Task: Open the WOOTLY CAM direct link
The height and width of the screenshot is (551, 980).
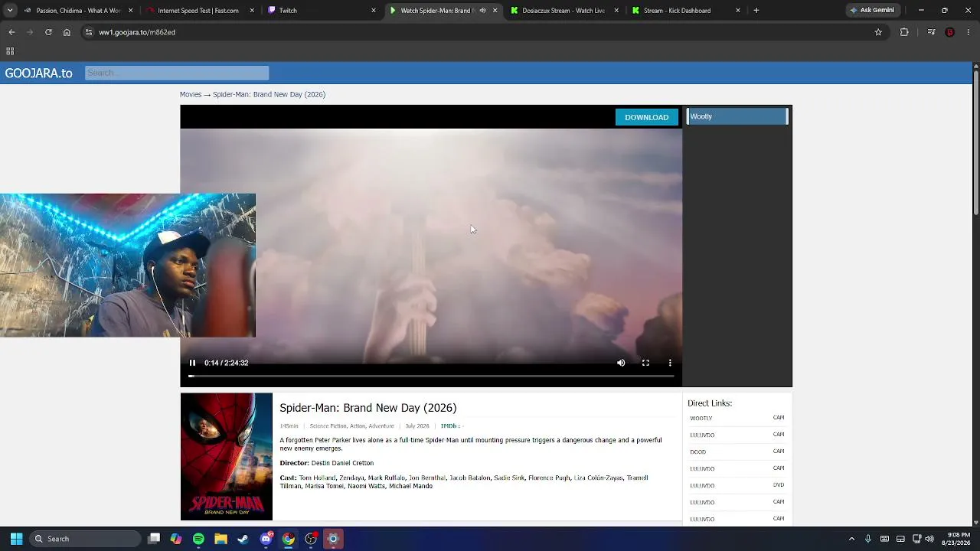Action: tap(737, 418)
